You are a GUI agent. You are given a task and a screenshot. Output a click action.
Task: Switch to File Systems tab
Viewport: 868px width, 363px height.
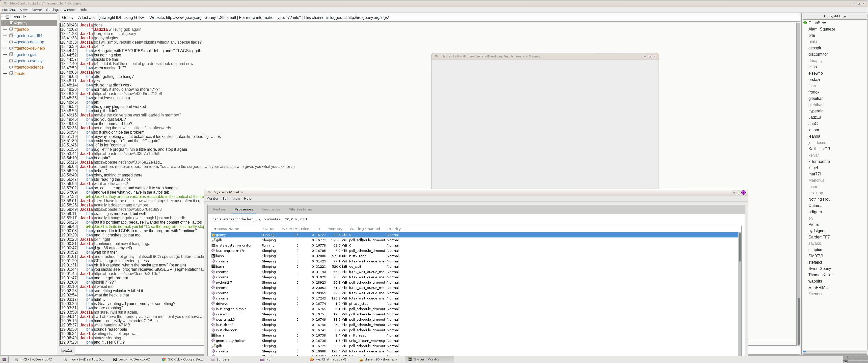click(x=300, y=209)
